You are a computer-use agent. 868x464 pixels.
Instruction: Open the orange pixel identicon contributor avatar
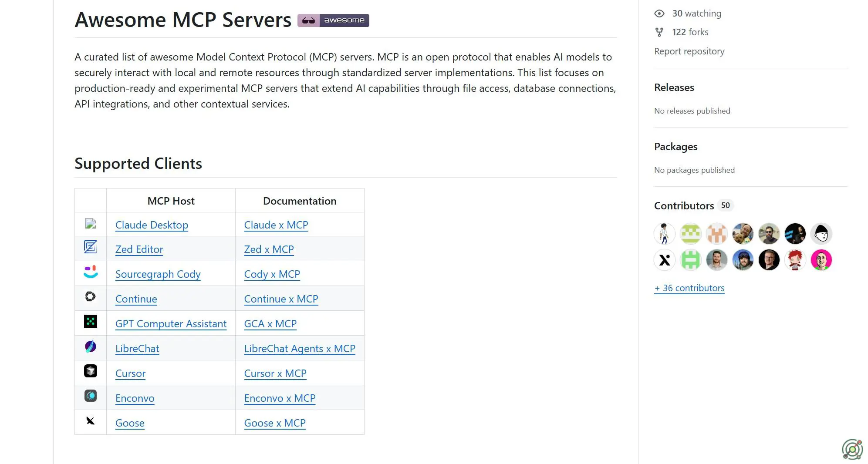click(717, 234)
